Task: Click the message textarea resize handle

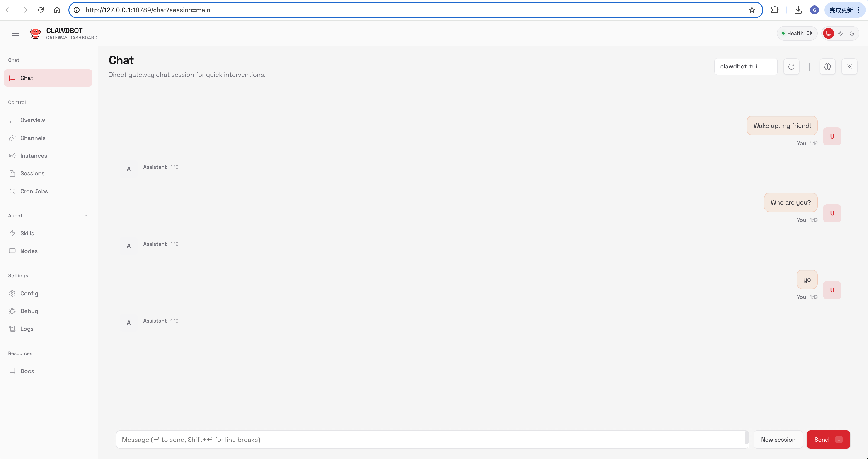Action: point(747,447)
